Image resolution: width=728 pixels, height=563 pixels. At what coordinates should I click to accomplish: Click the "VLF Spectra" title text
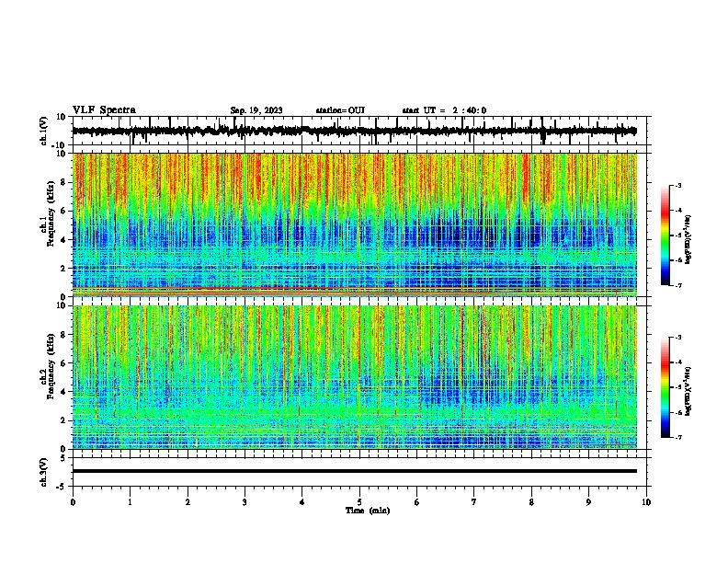tap(104, 110)
